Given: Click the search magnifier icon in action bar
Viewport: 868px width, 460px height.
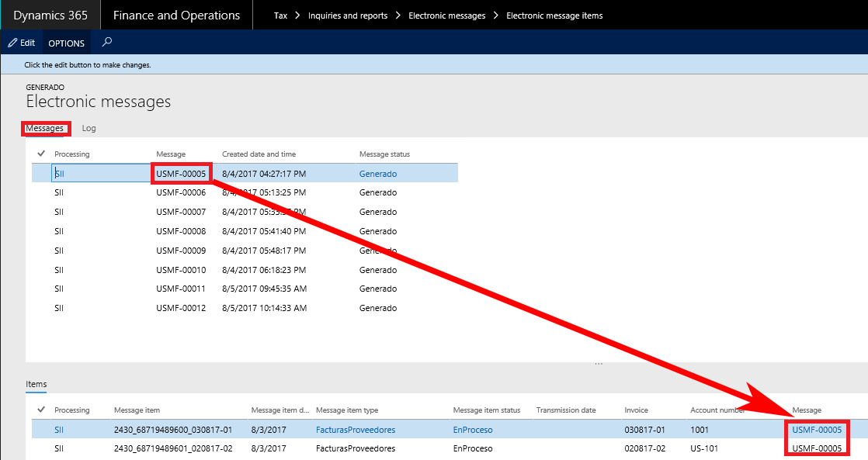Looking at the screenshot, I should point(107,42).
